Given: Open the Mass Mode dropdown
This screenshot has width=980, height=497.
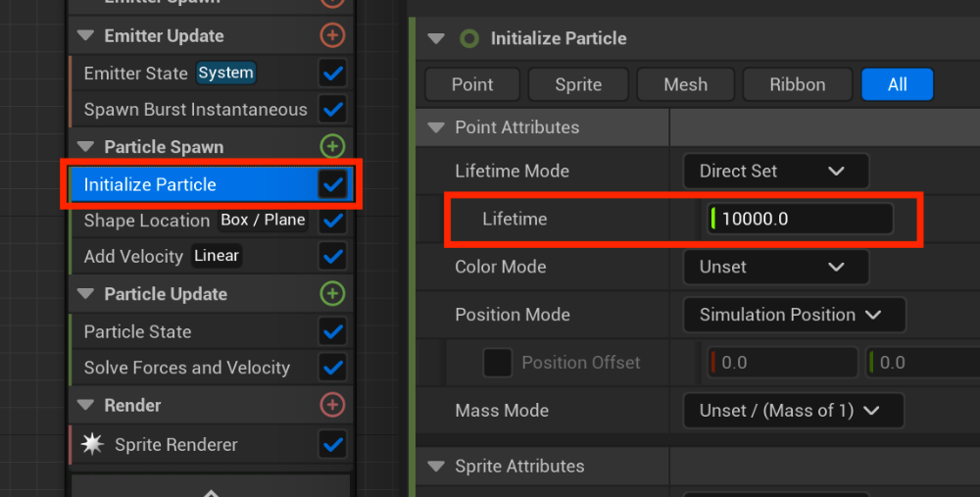Looking at the screenshot, I should click(x=793, y=411).
